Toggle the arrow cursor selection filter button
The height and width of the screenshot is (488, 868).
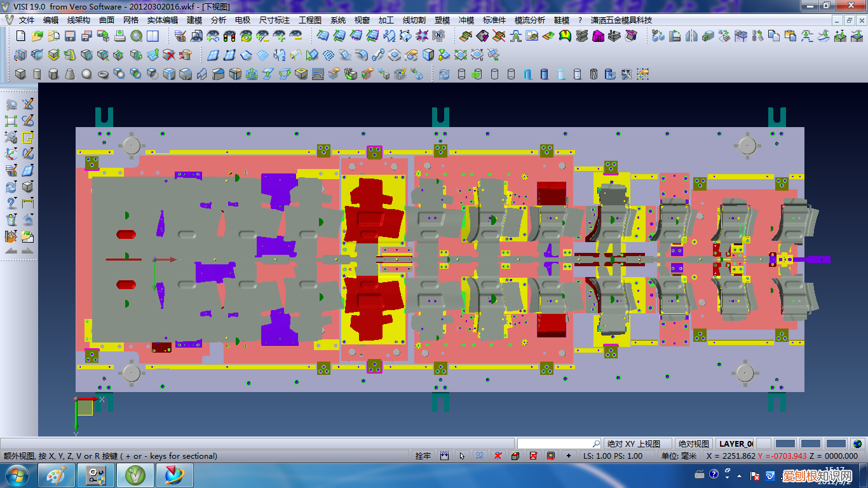[462, 456]
